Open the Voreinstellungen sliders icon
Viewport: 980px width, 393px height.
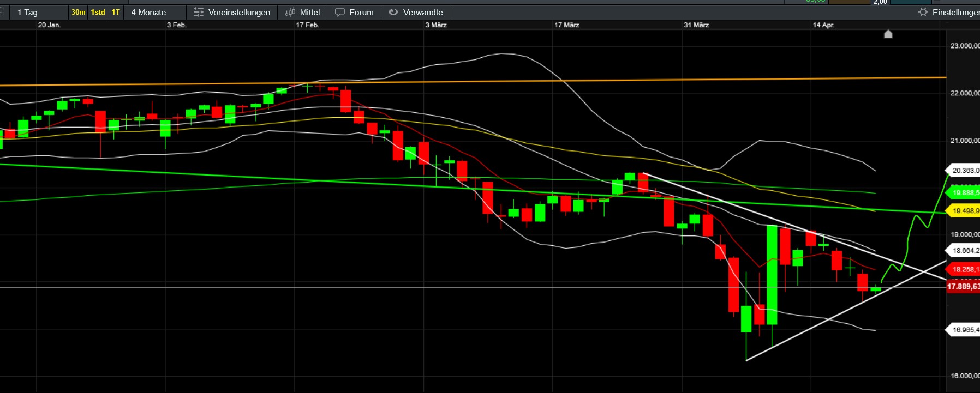[x=199, y=12]
